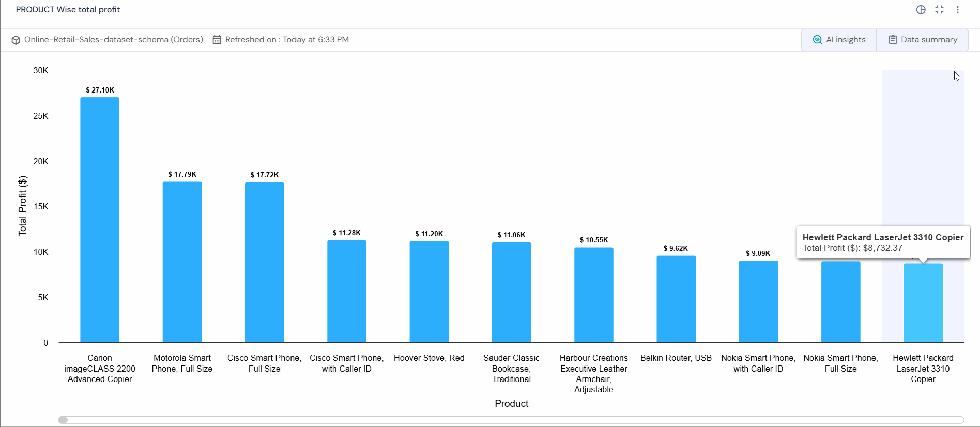Open Online-Retail-Sales-dataset-schema (Orders) link

click(114, 40)
